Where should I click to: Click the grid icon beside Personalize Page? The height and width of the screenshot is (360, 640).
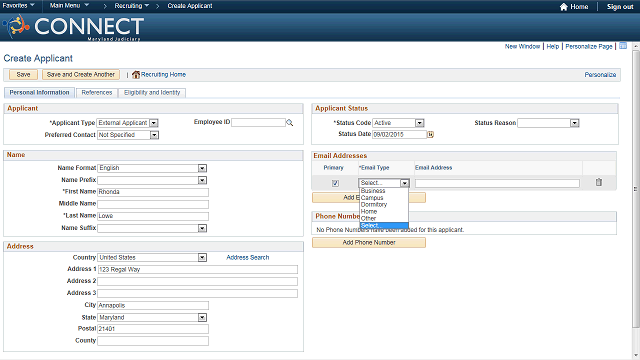coord(623,46)
